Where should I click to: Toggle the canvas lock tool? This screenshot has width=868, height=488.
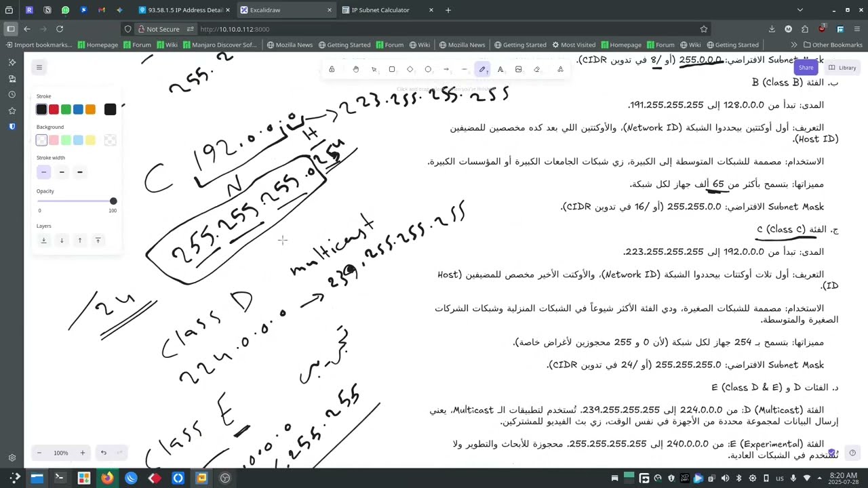(332, 69)
